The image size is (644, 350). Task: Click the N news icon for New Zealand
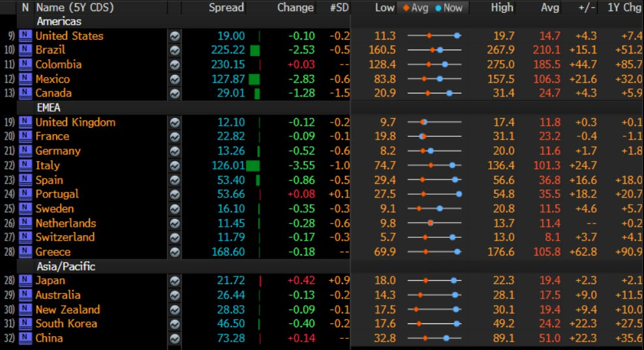25,310
